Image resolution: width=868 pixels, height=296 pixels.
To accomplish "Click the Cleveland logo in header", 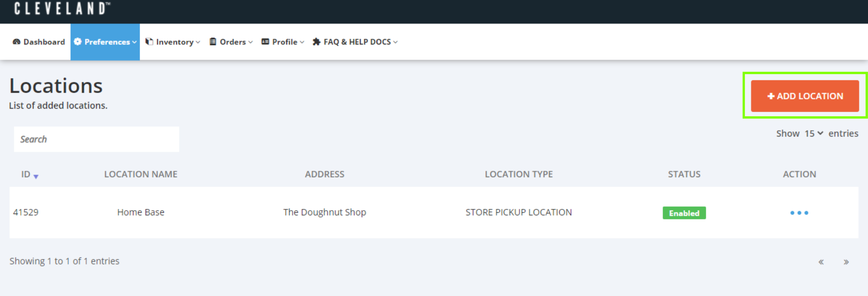I will tap(62, 8).
